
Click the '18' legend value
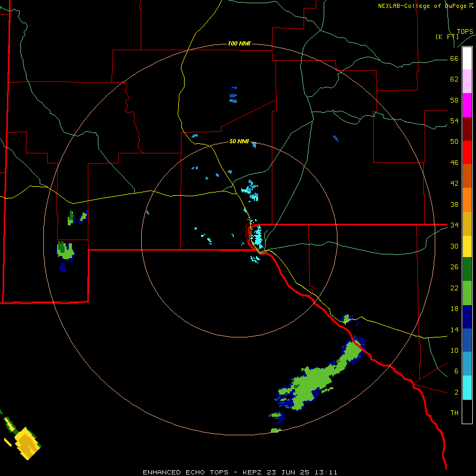pyautogui.click(x=454, y=309)
